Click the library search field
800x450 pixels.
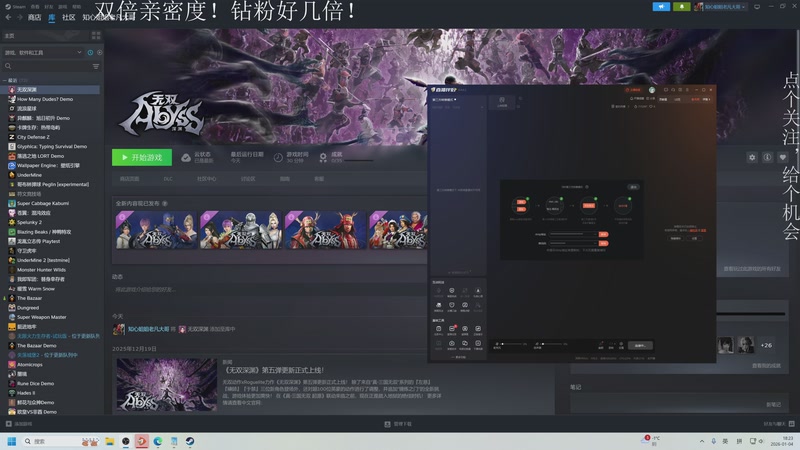pos(47,66)
